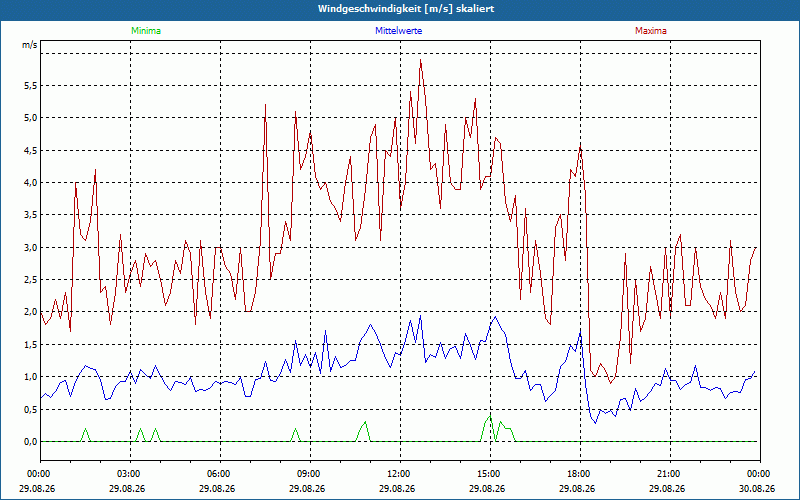This screenshot has height=500, width=800.
Task: Click the 2,5 y-axis value
Action: [x=31, y=280]
